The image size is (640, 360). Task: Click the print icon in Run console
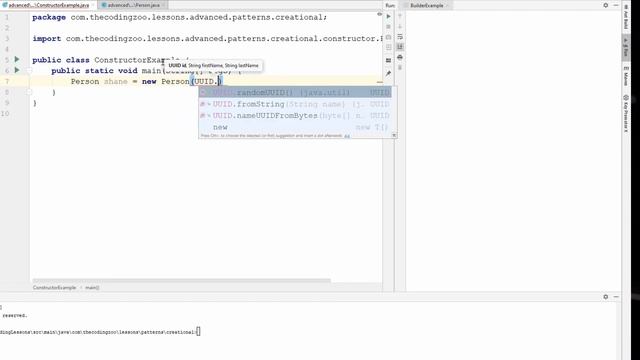click(400, 57)
